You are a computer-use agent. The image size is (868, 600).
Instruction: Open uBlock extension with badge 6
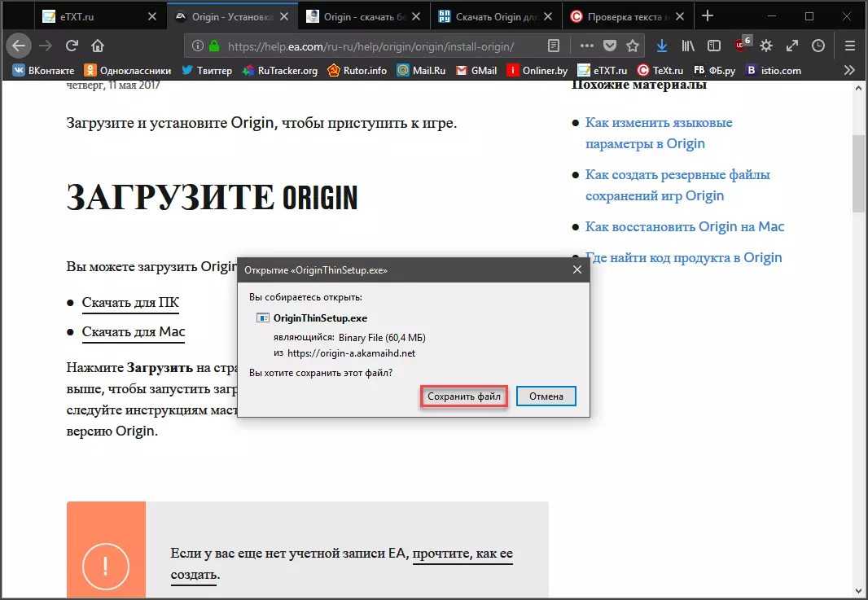tap(743, 46)
